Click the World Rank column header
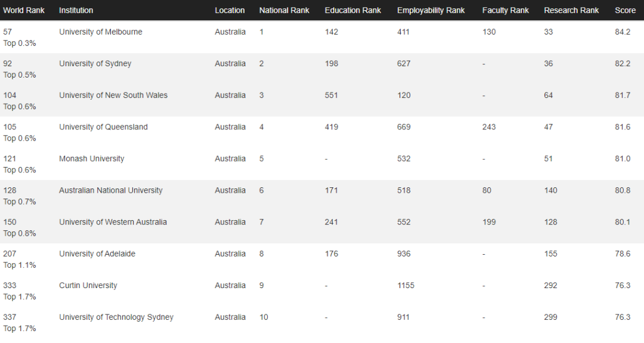This screenshot has height=343, width=644. pyautogui.click(x=24, y=10)
